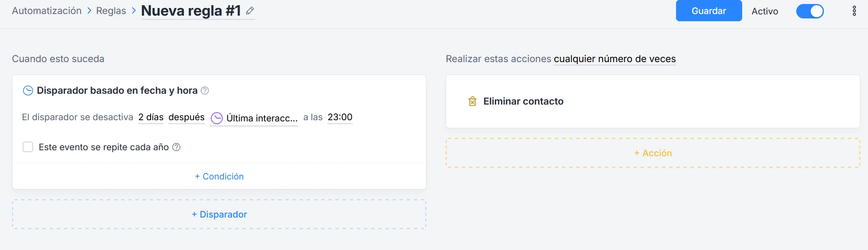Go to Automatización in the breadcrumb
Image resolution: width=868 pixels, height=250 pixels.
[x=47, y=11]
